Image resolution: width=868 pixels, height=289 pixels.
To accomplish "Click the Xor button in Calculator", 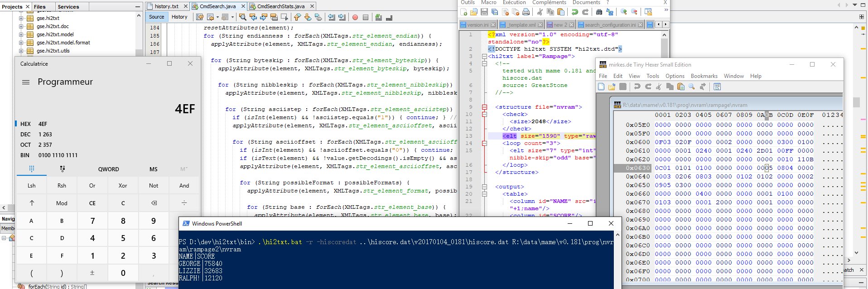I will (123, 186).
